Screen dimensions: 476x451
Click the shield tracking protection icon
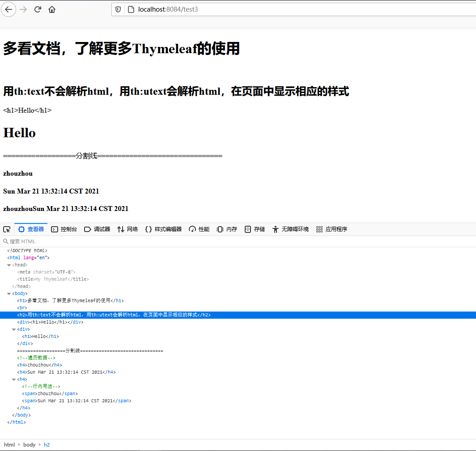point(118,9)
